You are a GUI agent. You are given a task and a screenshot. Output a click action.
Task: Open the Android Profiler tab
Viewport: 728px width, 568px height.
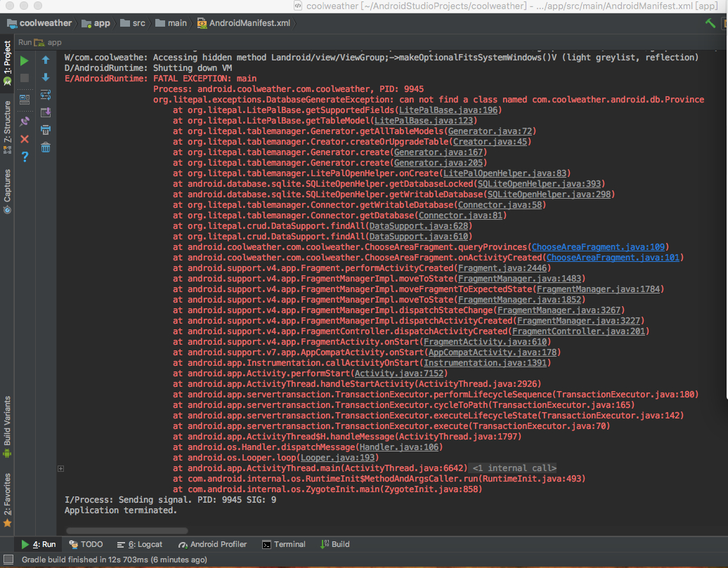pyautogui.click(x=213, y=544)
